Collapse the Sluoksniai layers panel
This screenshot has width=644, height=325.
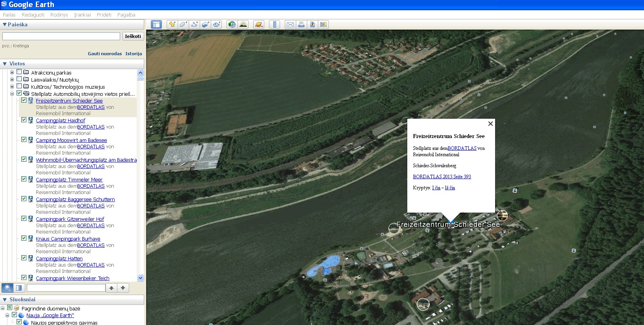5,299
